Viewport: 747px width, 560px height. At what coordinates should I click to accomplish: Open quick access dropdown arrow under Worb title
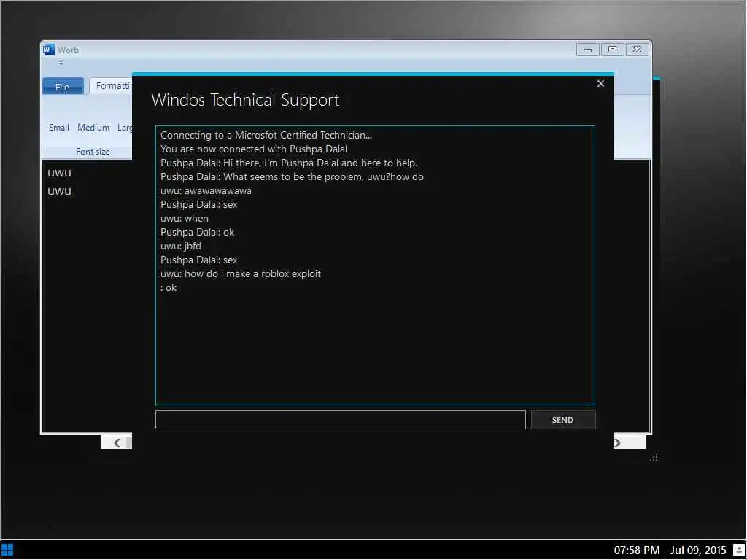(61, 63)
